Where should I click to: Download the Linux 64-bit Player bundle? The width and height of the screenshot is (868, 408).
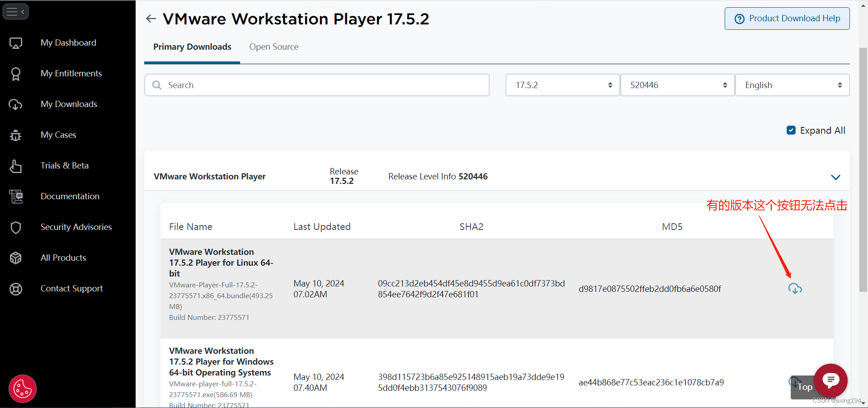795,289
